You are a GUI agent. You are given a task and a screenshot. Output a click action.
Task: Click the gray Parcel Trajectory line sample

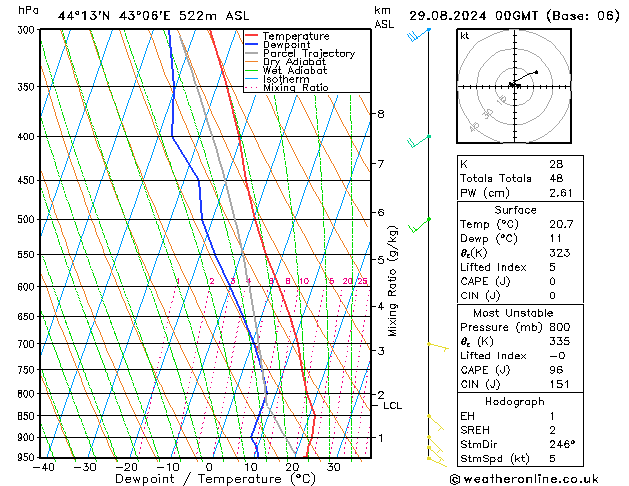tap(251, 53)
